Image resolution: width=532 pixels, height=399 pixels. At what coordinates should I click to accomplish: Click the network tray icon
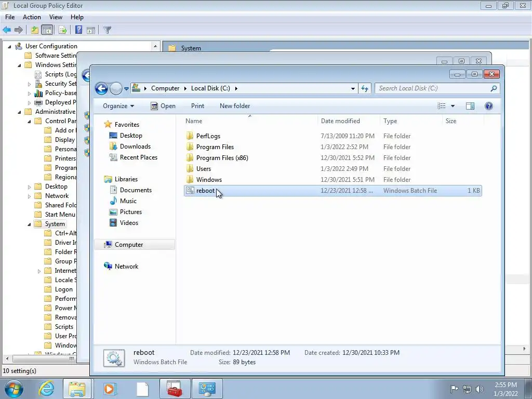(x=467, y=389)
